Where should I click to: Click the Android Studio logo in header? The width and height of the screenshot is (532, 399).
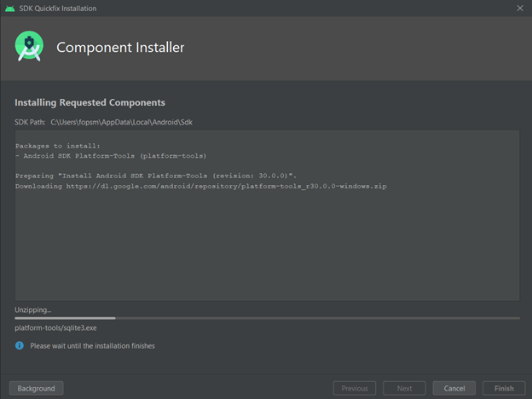(x=29, y=47)
